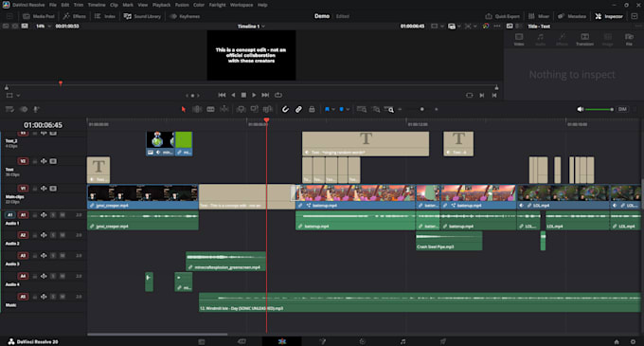Open the Keyframes panel
644x346 pixels.
point(185,16)
